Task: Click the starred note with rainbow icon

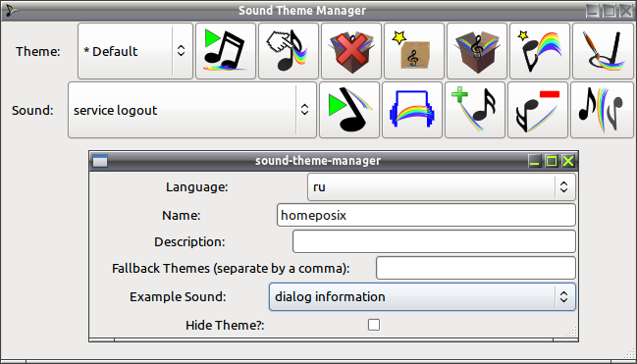Action: point(540,51)
